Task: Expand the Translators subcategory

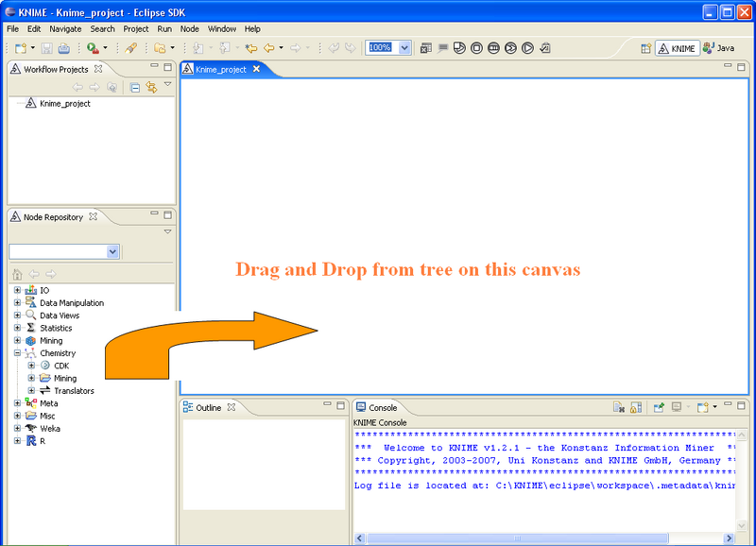Action: [x=31, y=390]
